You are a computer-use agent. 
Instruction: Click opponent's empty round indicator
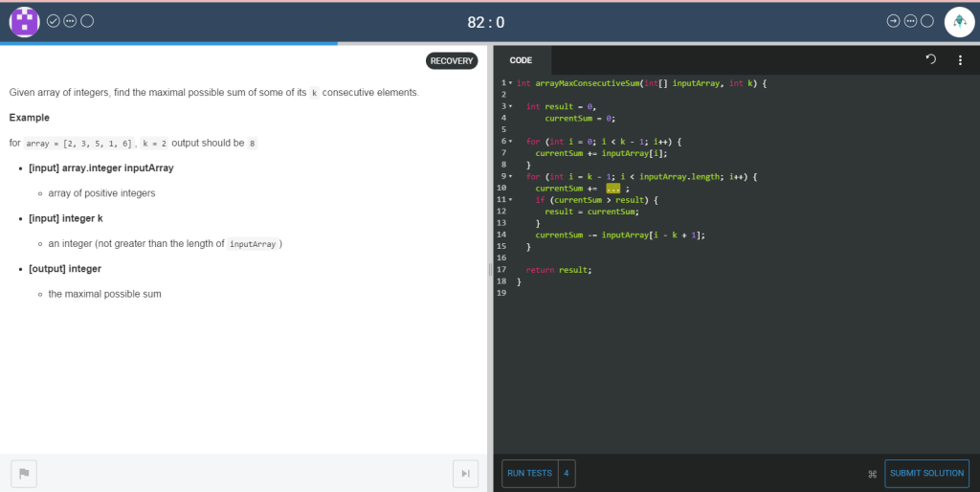click(927, 21)
